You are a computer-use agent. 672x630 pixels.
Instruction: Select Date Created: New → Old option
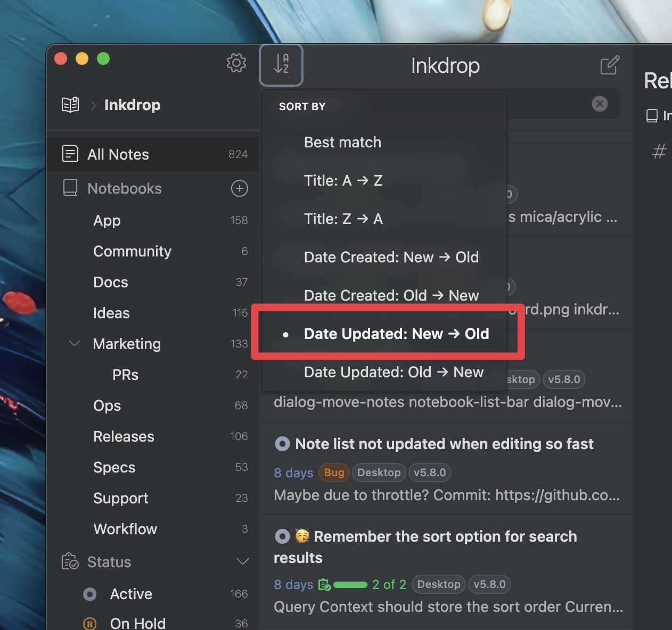391,257
